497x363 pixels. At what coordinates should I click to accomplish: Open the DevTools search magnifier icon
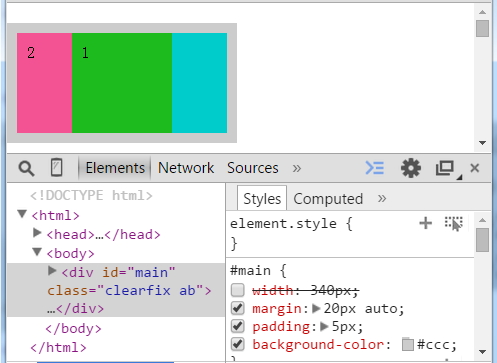click(26, 168)
